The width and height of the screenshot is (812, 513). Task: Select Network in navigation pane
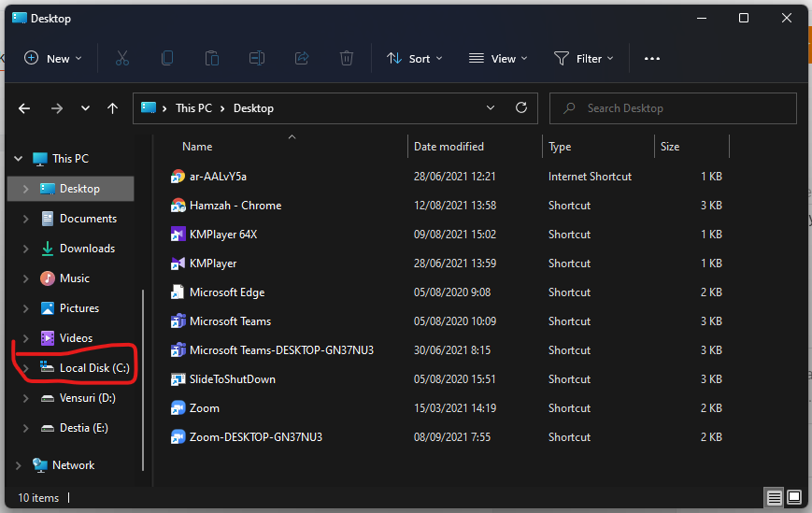[73, 465]
